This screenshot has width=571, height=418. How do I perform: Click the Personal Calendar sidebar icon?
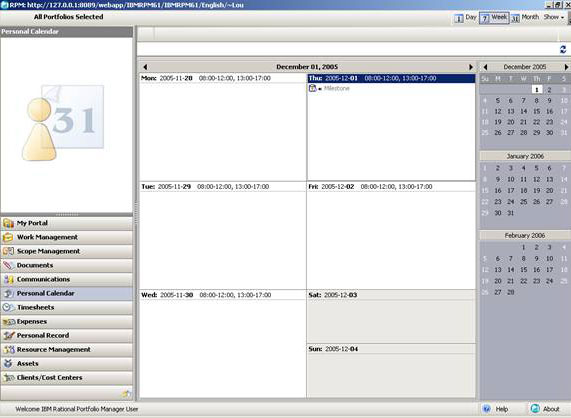8,293
